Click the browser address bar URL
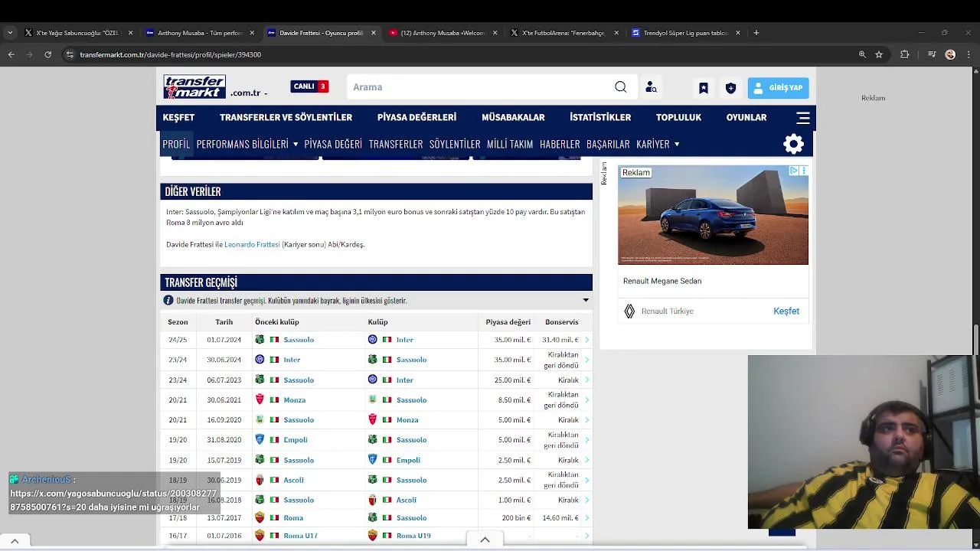980x551 pixels. [x=171, y=54]
